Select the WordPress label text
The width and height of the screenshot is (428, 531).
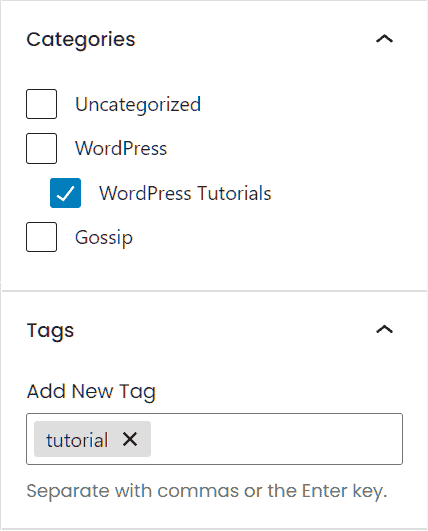point(121,148)
